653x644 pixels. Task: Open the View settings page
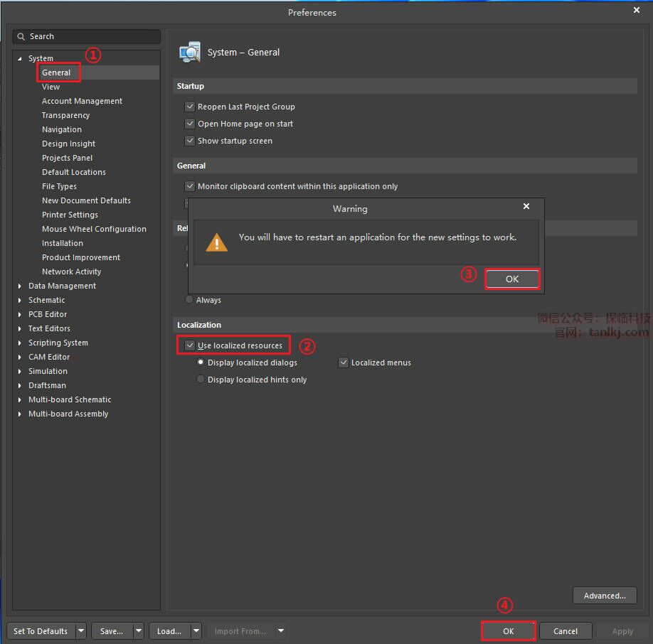[x=51, y=87]
